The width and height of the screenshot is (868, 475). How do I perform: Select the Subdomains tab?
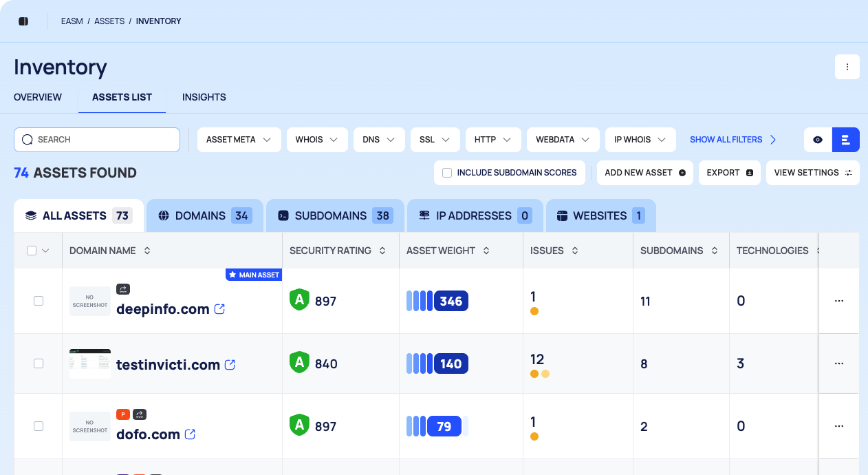(335, 215)
